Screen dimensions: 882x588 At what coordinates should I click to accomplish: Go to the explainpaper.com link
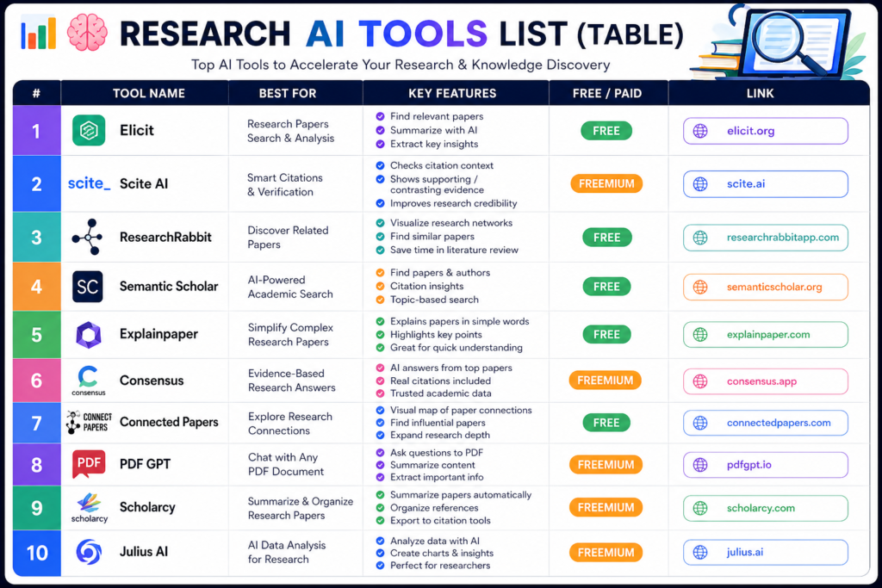pyautogui.click(x=766, y=335)
